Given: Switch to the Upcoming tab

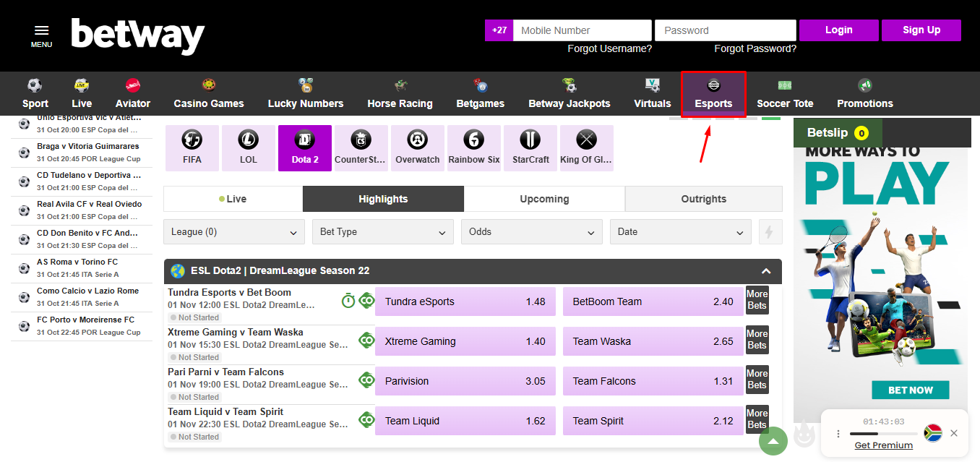Looking at the screenshot, I should [544, 199].
